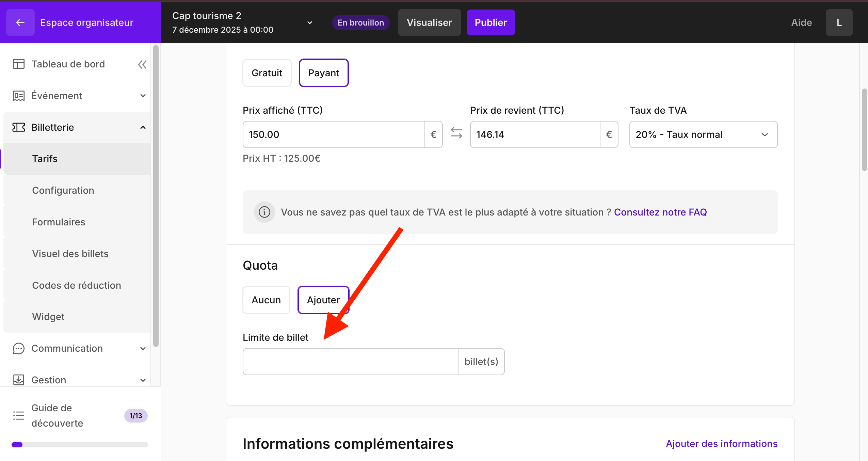Click the Communication chat bubble icon
This screenshot has height=461, width=868.
click(19, 349)
